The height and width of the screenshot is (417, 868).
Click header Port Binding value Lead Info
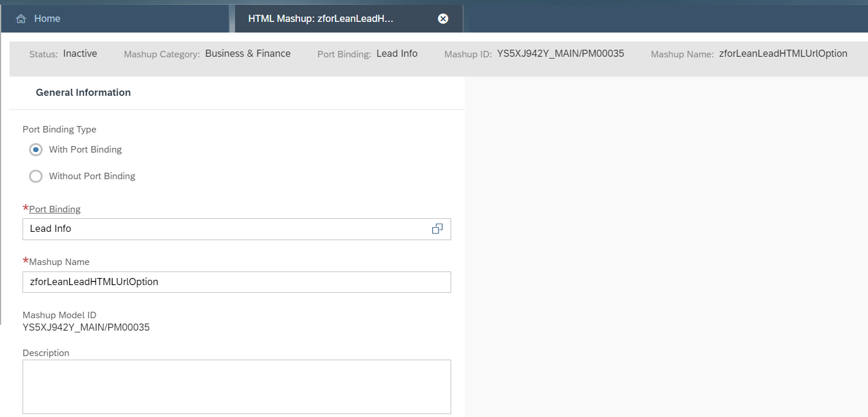[397, 53]
